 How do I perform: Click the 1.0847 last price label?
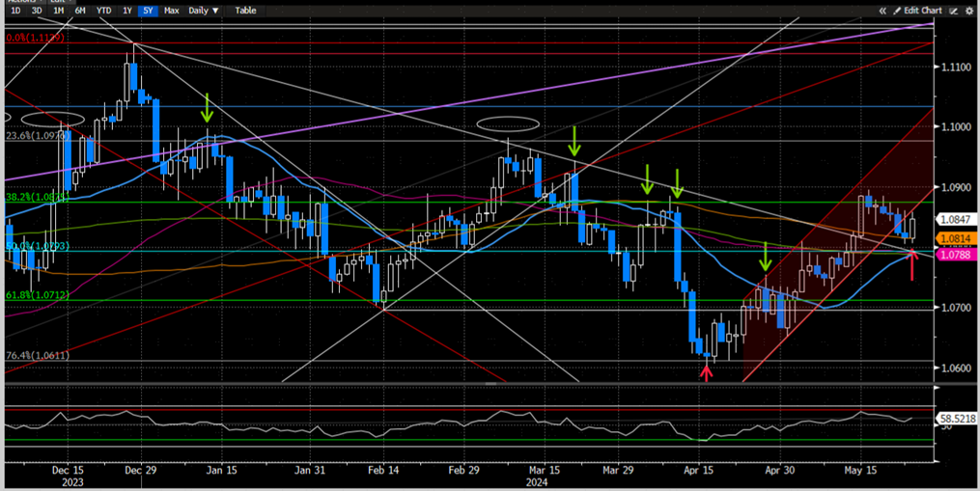pyautogui.click(x=956, y=220)
